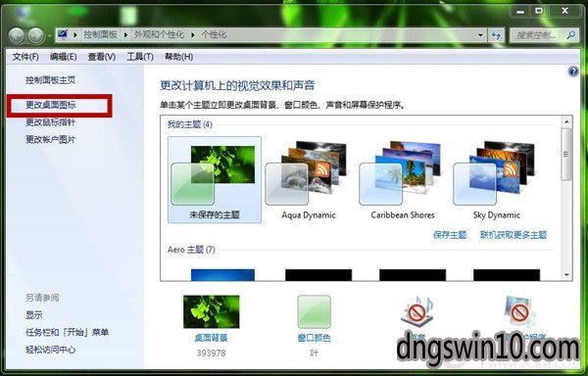Viewport: 588px width, 376px height.
Task: Click 保存主题 link
Action: [450, 235]
